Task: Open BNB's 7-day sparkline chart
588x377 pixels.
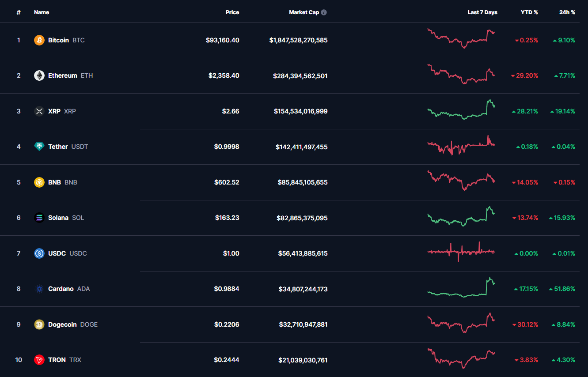Action: click(461, 181)
